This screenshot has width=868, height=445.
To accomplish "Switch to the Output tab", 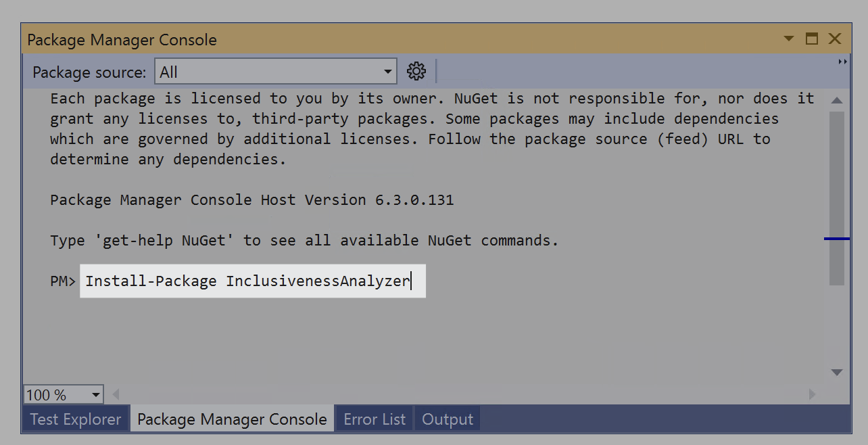I will tap(448, 419).
